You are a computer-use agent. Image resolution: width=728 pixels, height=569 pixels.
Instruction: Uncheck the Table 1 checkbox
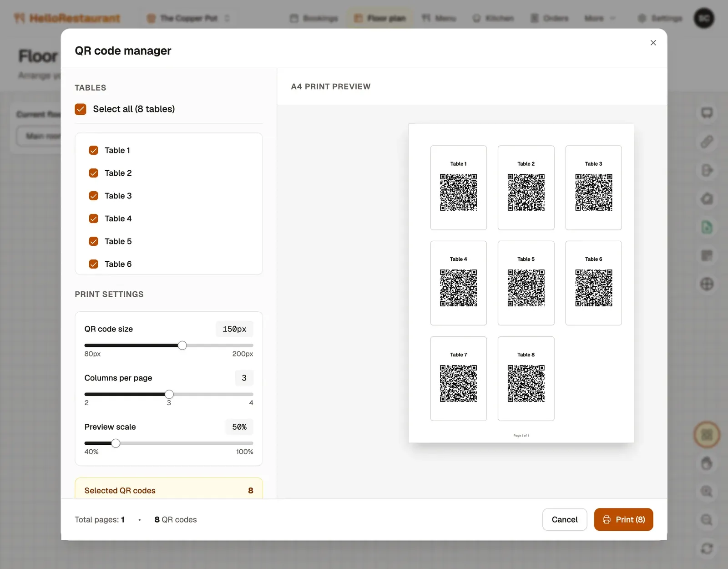point(94,150)
